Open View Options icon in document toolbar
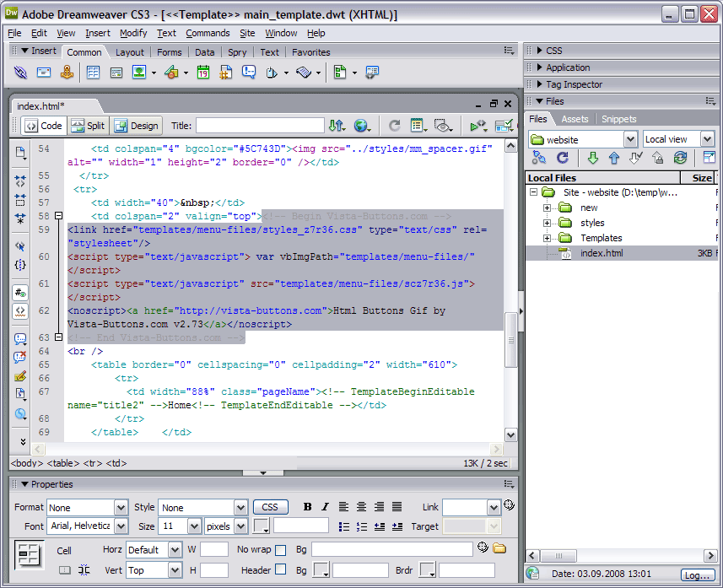Screen dimensions: 723x588 [x=418, y=126]
